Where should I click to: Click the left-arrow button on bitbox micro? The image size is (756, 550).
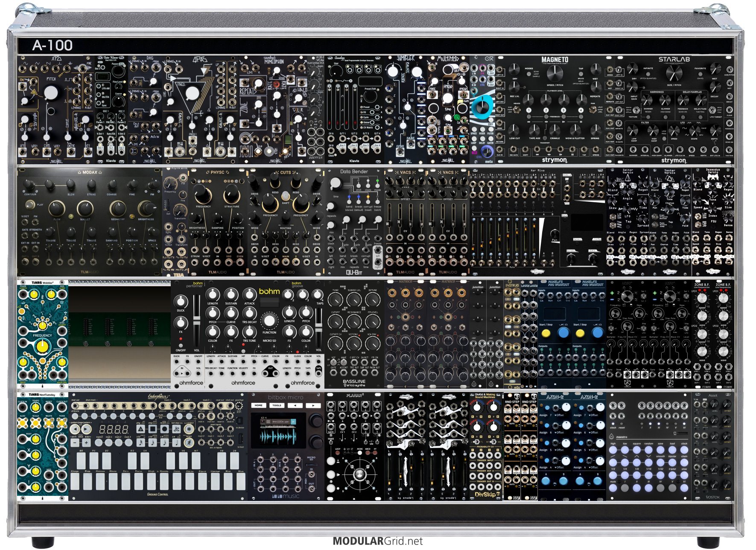coord(295,405)
